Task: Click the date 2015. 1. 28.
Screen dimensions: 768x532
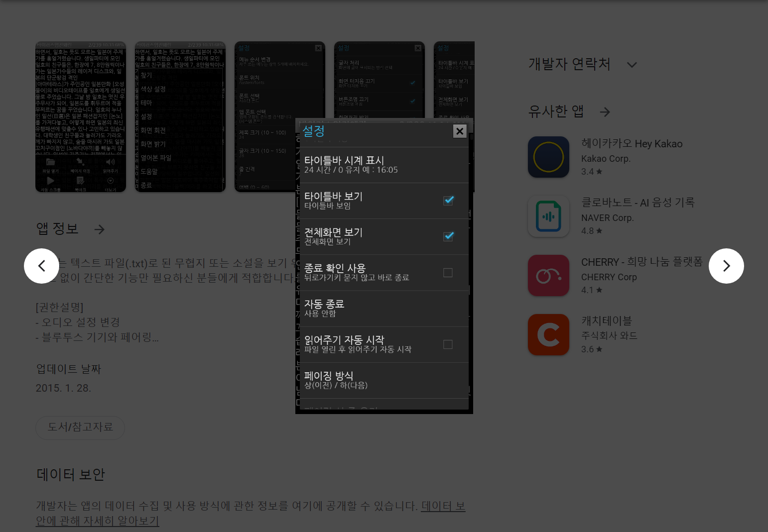Action: 63,388
